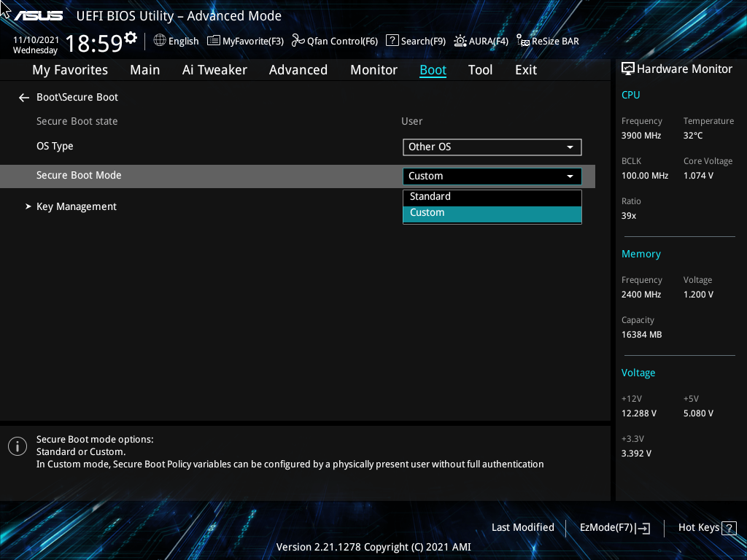Open the Ai Tweaker tab
This screenshot has height=560, width=747.
pyautogui.click(x=214, y=70)
